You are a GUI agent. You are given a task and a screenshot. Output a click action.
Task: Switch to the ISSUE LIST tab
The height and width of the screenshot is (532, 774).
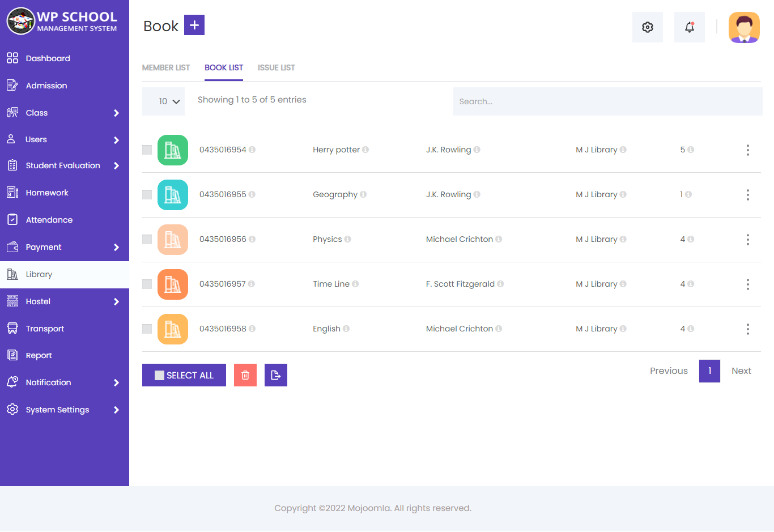point(277,67)
